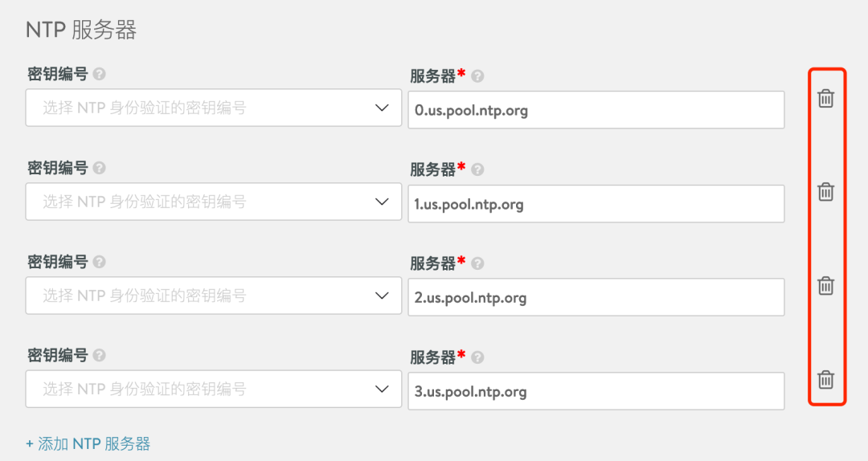Remove the 3.us.pool.ntp.org server with trash icon
Viewport: 868px width, 461px height.
[x=825, y=380]
